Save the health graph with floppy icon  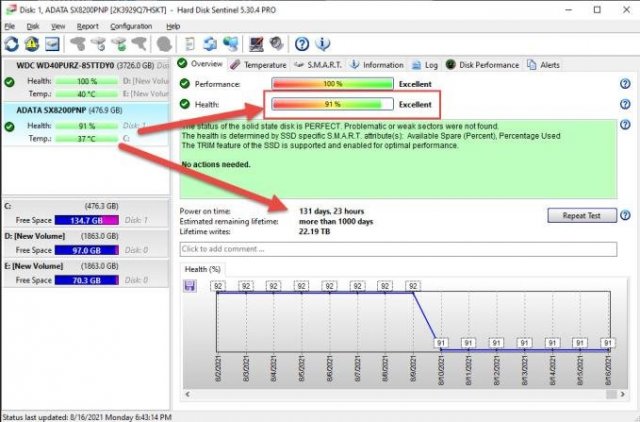190,287
